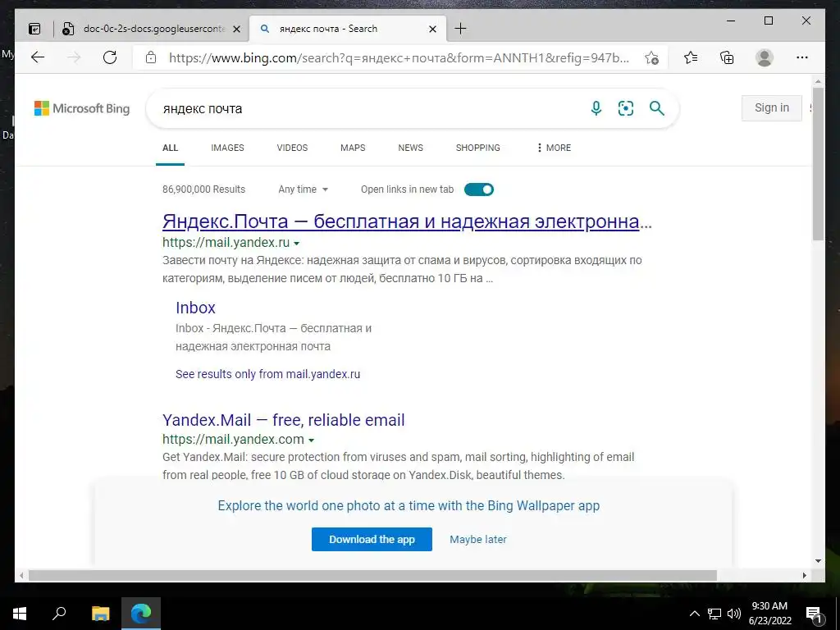Screen dimensions: 840x630
Task: Click the Sign in button
Action: [771, 107]
